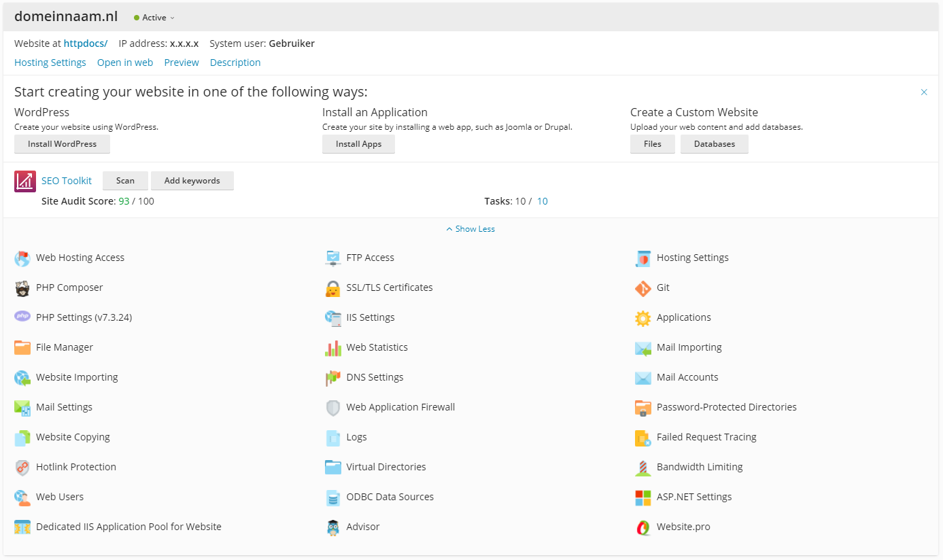Open the Dedicated IIS Application Pool text link

coord(128,527)
